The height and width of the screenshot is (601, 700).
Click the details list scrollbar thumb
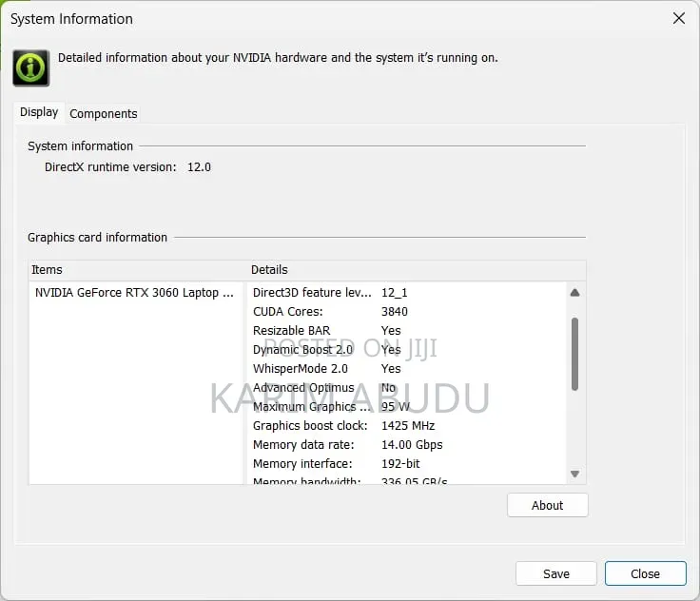(575, 354)
